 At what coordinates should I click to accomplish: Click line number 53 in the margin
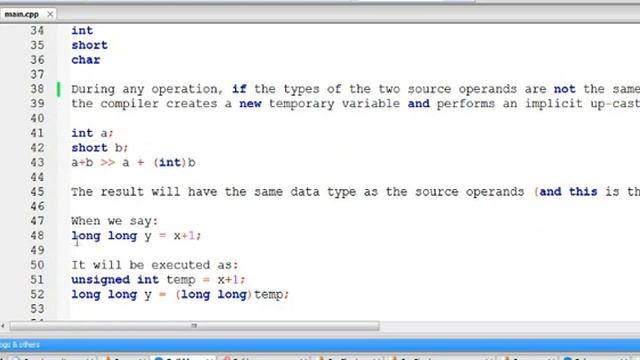[37, 309]
